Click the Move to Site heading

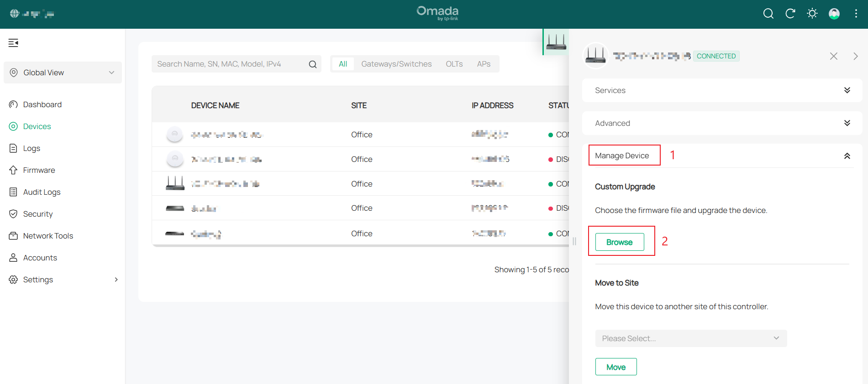click(616, 283)
